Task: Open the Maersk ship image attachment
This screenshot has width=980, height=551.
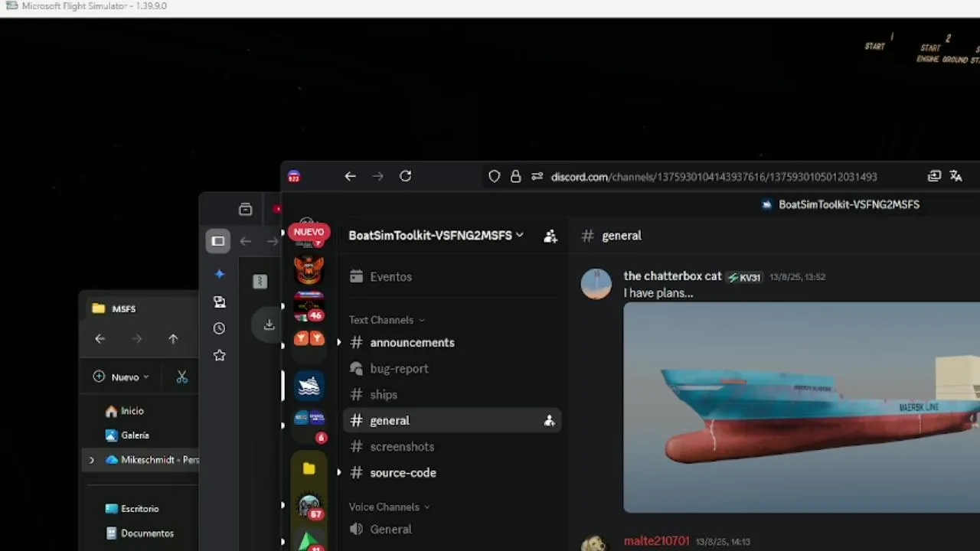Action: [x=802, y=407]
